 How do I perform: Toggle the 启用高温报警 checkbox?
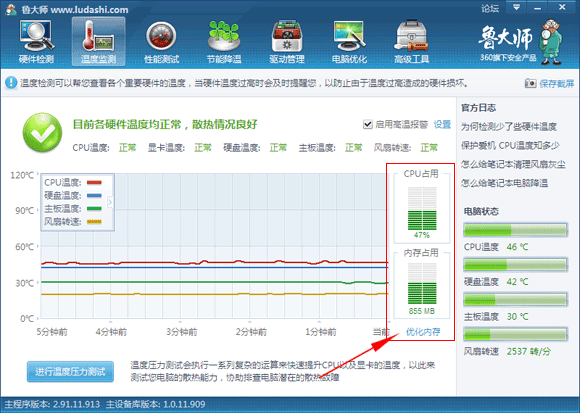367,124
